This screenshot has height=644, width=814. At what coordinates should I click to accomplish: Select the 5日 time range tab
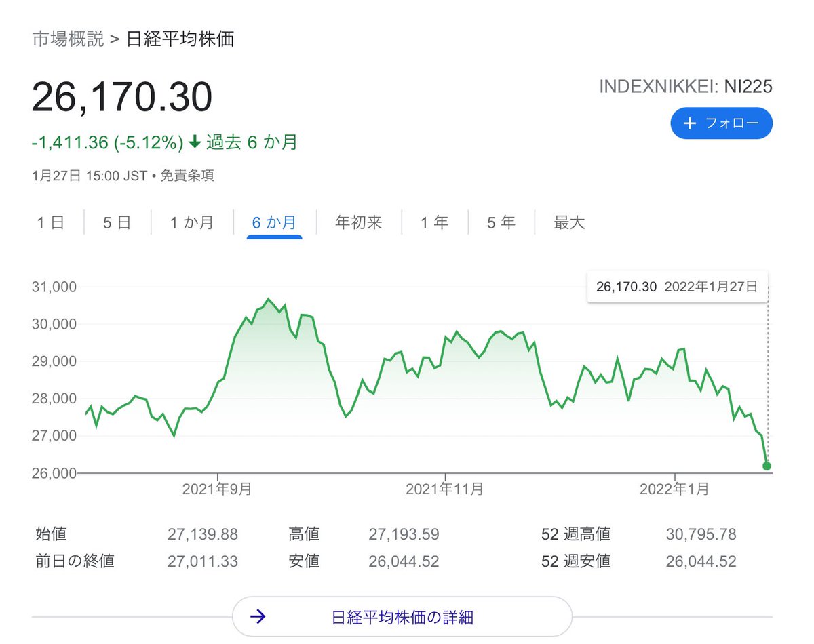[117, 222]
